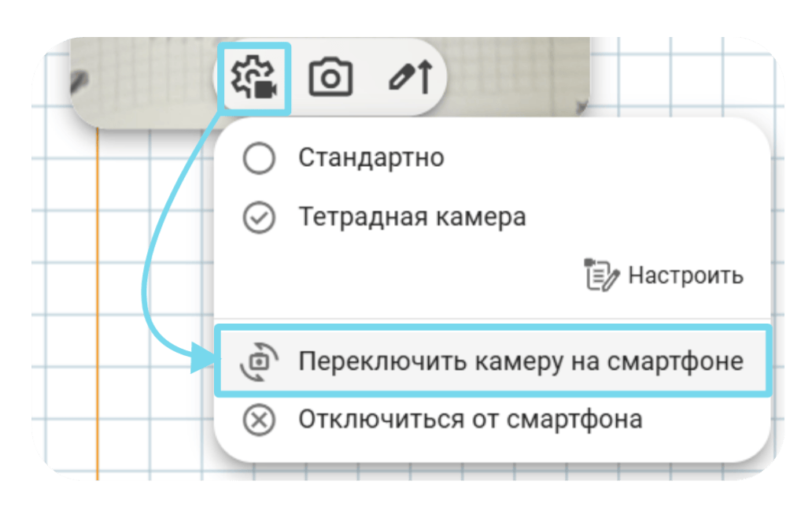This screenshot has width=812, height=507.
Task: Open Настроить configuration
Action: pos(664,276)
